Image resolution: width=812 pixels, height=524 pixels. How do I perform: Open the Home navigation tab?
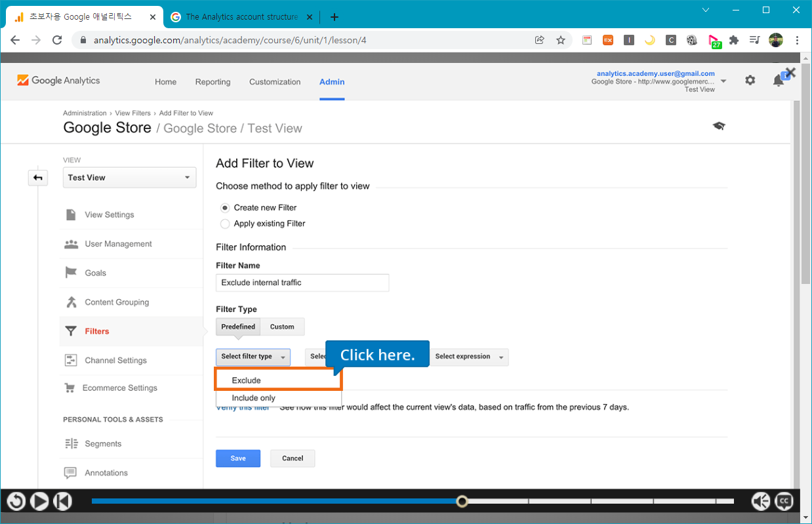(x=165, y=82)
